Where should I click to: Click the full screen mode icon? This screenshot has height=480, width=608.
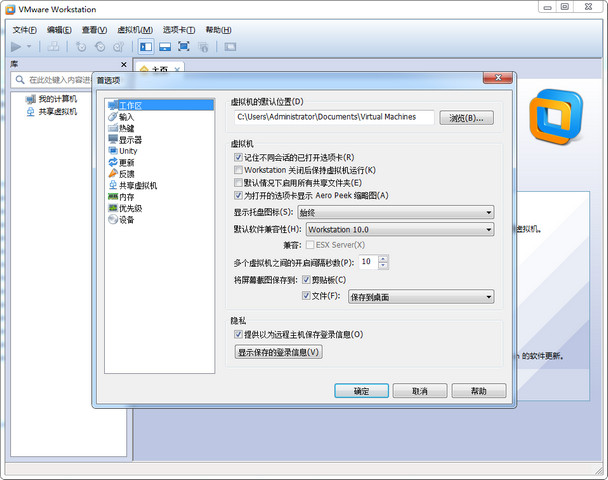pyautogui.click(x=183, y=47)
